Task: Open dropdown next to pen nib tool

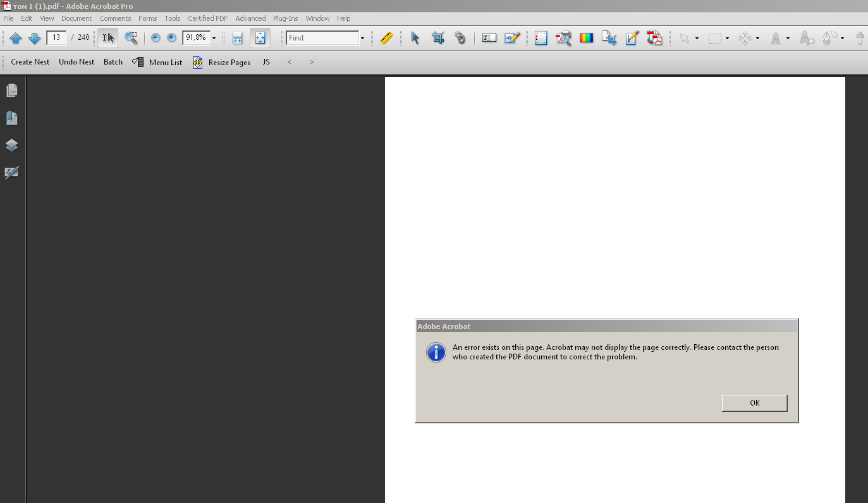Action: (x=842, y=38)
